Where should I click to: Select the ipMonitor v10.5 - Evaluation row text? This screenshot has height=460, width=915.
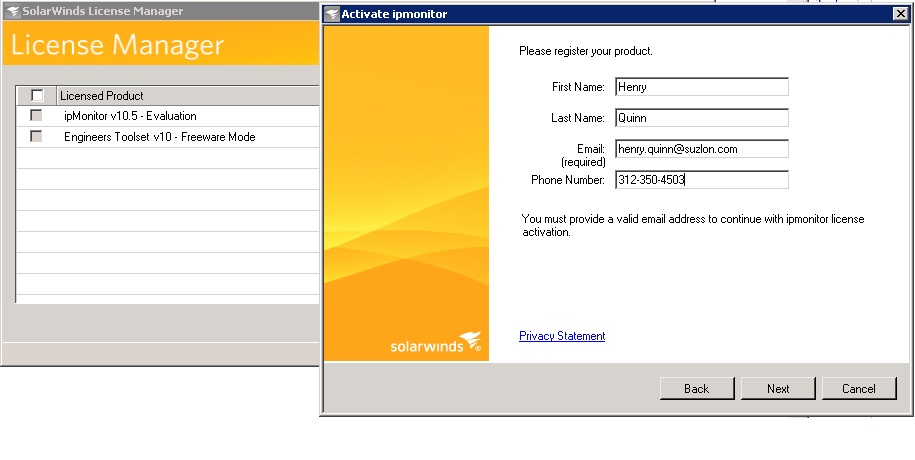pyautogui.click(x=130, y=116)
